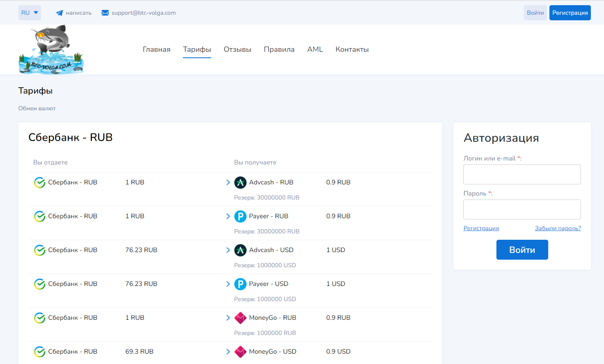Click the MoneyGo - USD logo icon
Screen dimensions: 604x364
pos(240,352)
